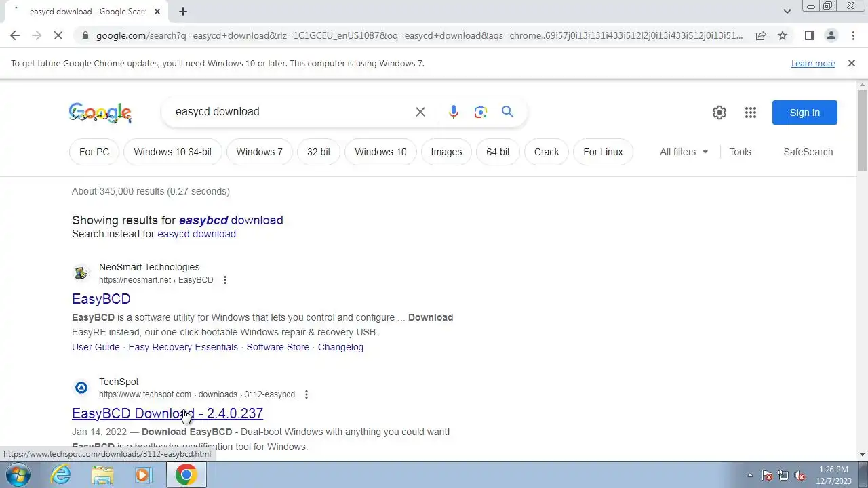The width and height of the screenshot is (868, 488).
Task: Select the For Linux filter chip
Action: pyautogui.click(x=603, y=152)
